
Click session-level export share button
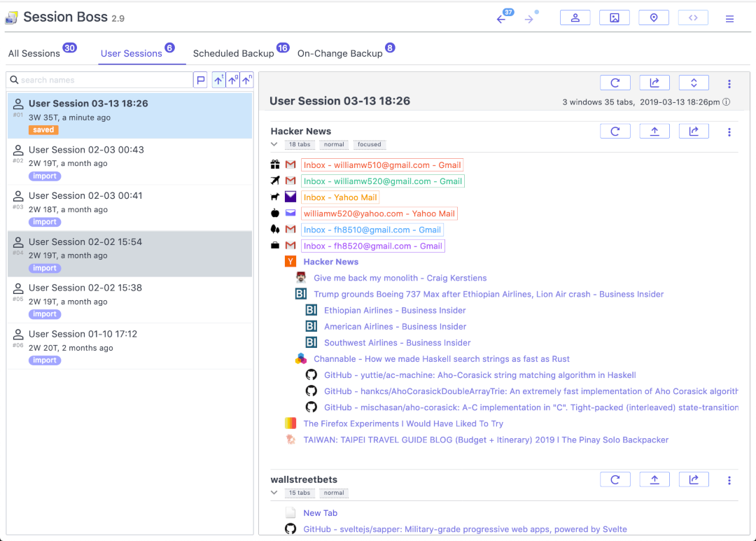(x=654, y=83)
